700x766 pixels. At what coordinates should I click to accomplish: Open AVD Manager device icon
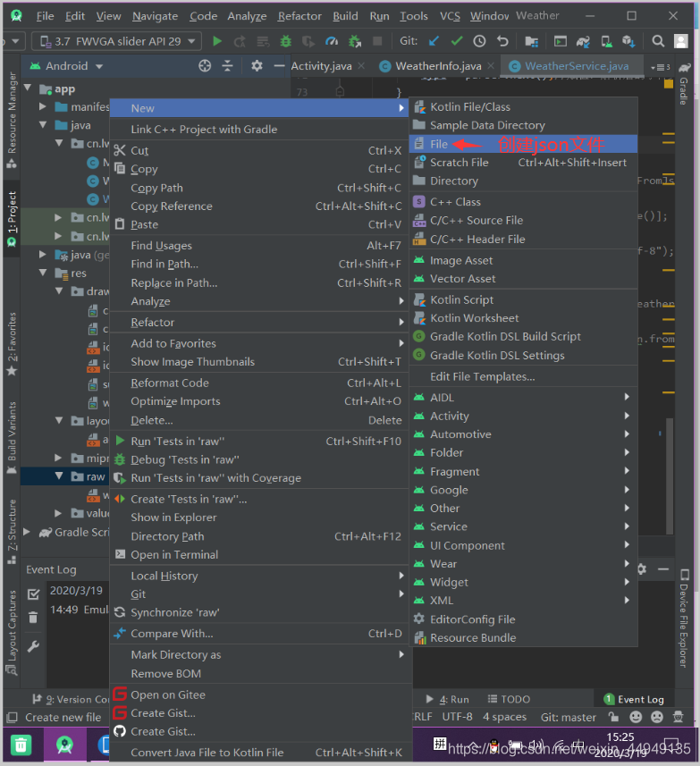coord(607,41)
